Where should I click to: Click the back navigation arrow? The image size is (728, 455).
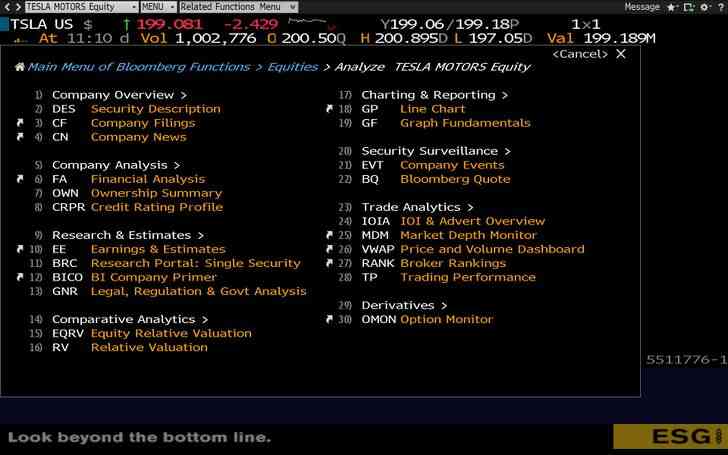[x=6, y=7]
